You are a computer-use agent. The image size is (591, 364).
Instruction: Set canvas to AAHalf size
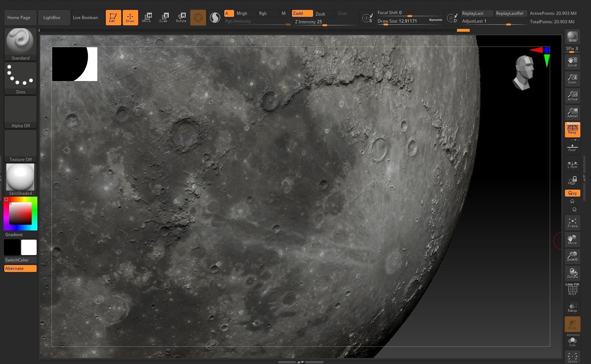pos(572,112)
